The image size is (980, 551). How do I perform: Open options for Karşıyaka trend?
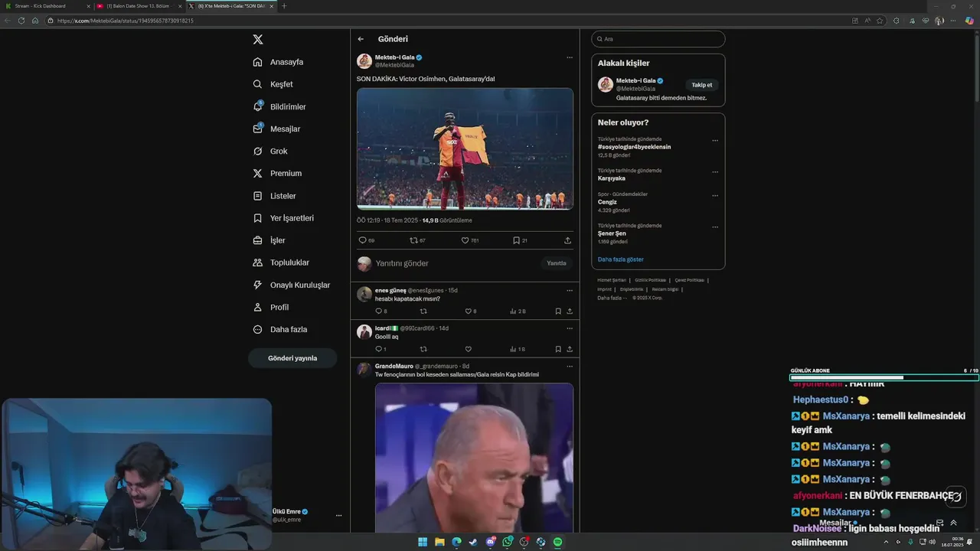point(715,172)
